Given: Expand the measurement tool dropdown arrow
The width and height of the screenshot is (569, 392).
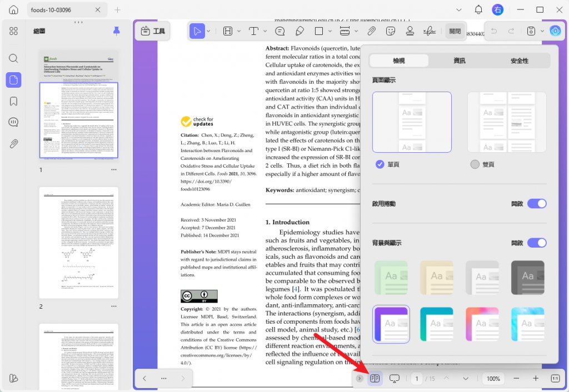Looking at the screenshot, I should [356, 31].
